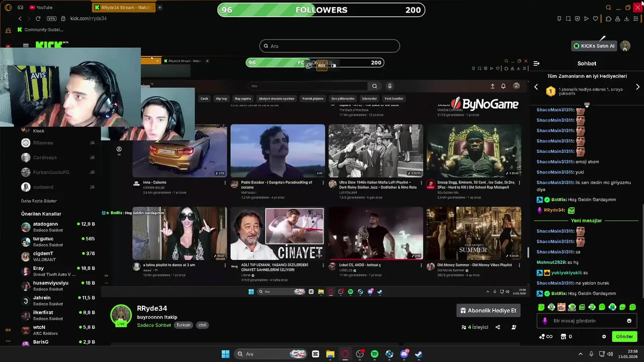Image resolution: width=644 pixels, height=362 pixels.
Task: Open a new browser tab with plus
Action: tap(159, 8)
